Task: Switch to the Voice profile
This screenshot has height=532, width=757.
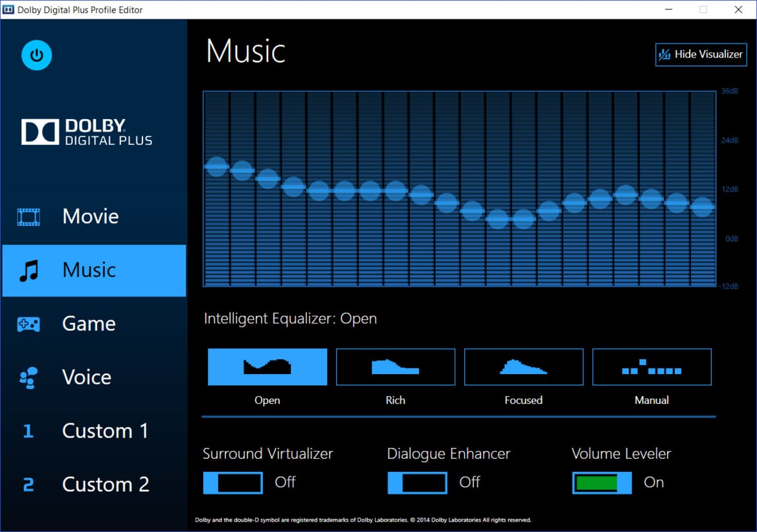Action: tap(94, 377)
